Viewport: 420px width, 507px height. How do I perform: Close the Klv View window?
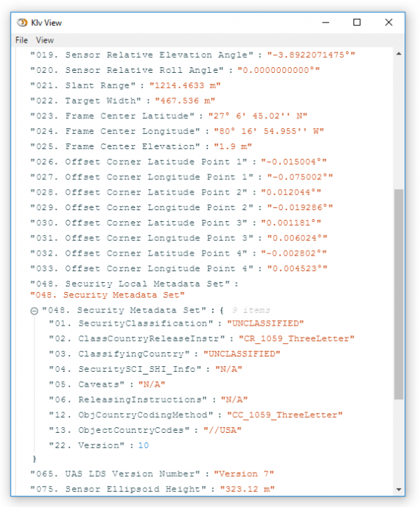(x=389, y=22)
